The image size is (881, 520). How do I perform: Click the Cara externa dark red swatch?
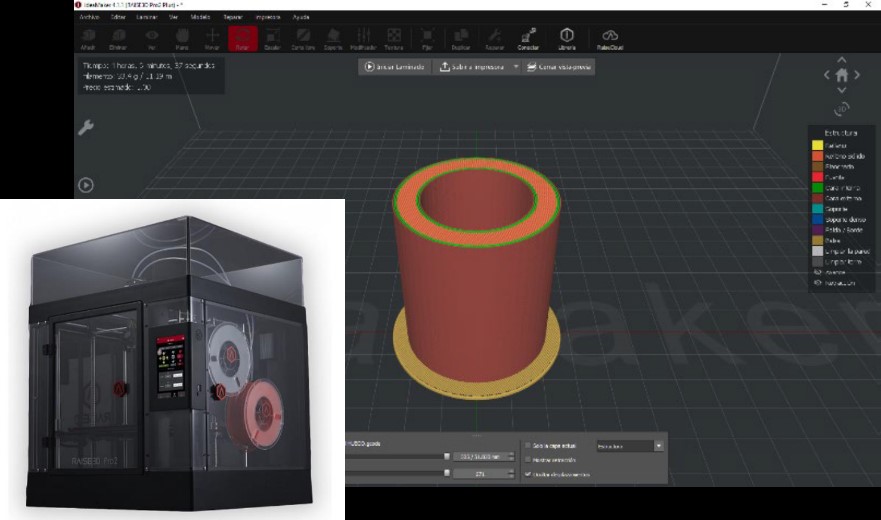tap(818, 198)
